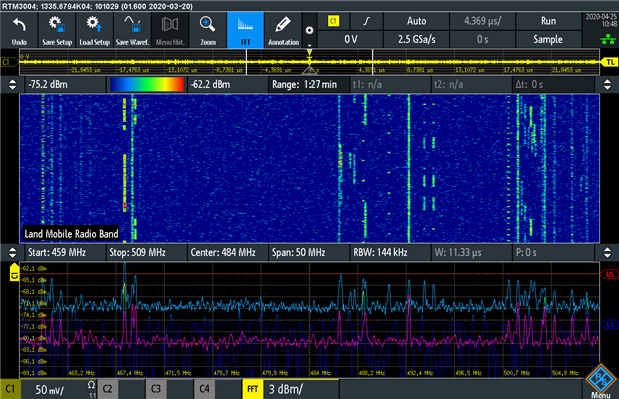Change the trigger slope edge icon
The height and width of the screenshot is (399, 619).
click(x=366, y=21)
